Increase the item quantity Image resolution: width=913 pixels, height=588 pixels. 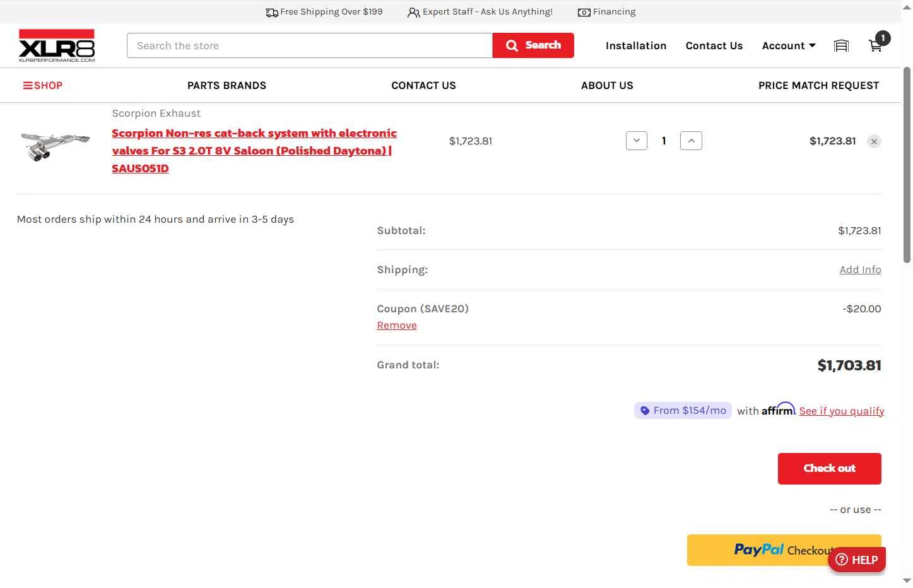tap(691, 141)
